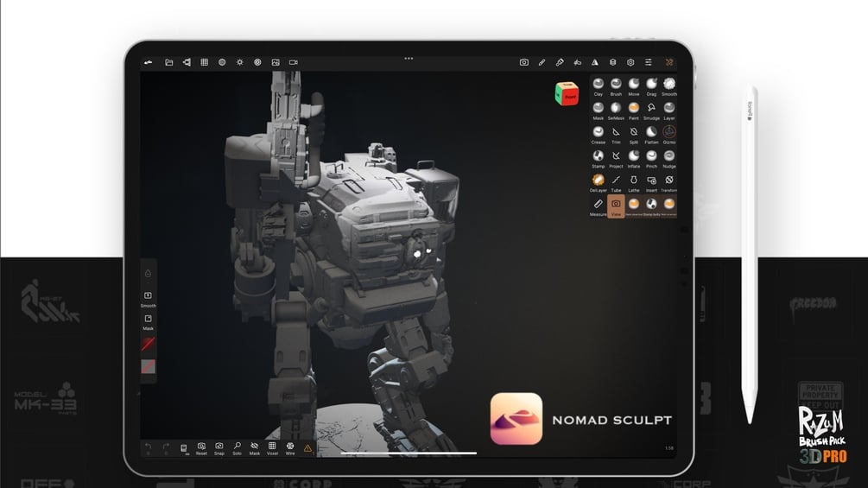Open the Interface sliders menu
This screenshot has height=488, width=868.
(x=649, y=62)
